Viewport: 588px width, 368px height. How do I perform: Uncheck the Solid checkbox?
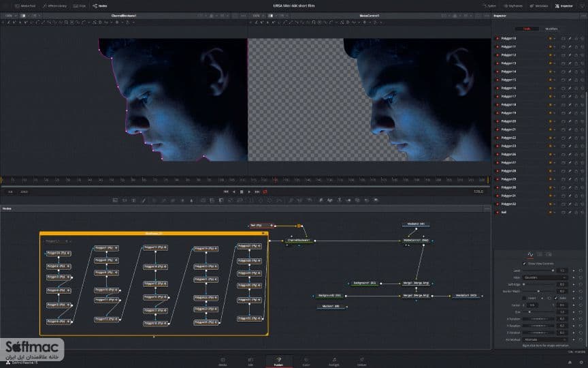[556, 298]
